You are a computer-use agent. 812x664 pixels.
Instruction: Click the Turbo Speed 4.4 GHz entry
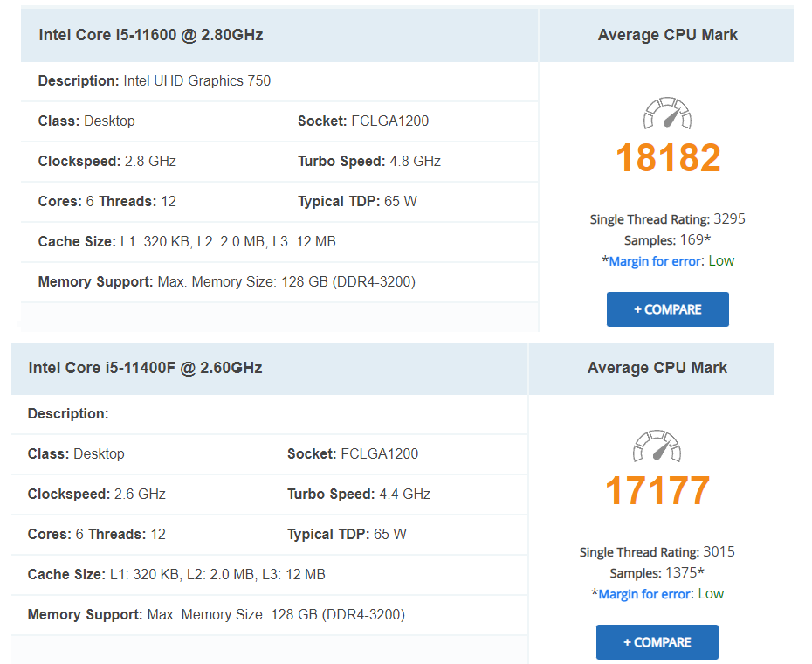359,494
